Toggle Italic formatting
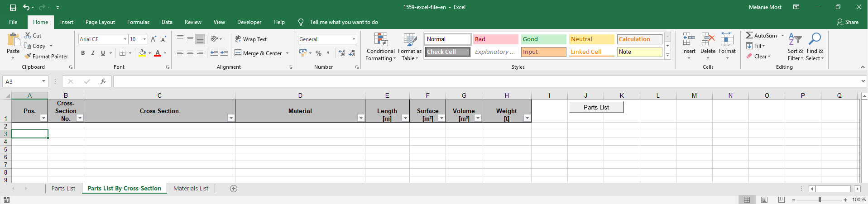The width and height of the screenshot is (868, 204). tap(93, 53)
